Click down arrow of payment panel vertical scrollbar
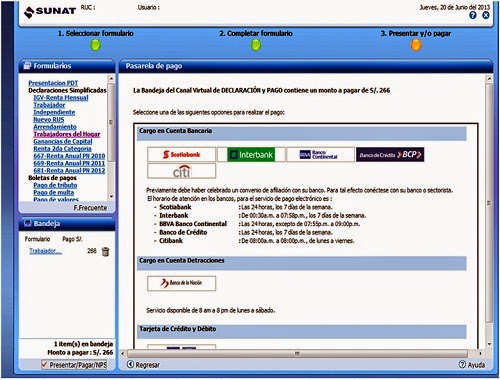This screenshot has height=380, width=500. pos(489,344)
